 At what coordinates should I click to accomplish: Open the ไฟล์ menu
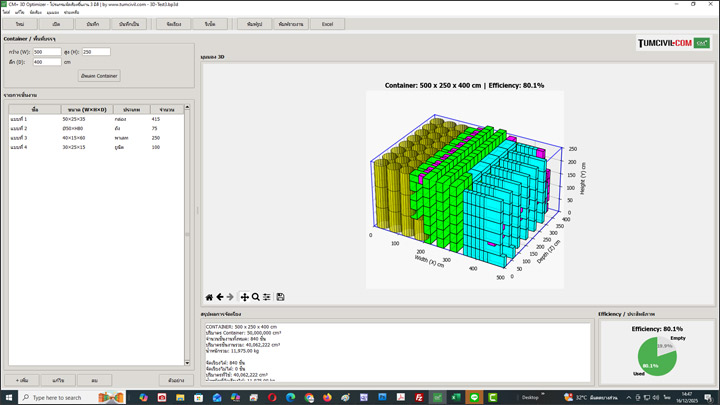click(6, 12)
